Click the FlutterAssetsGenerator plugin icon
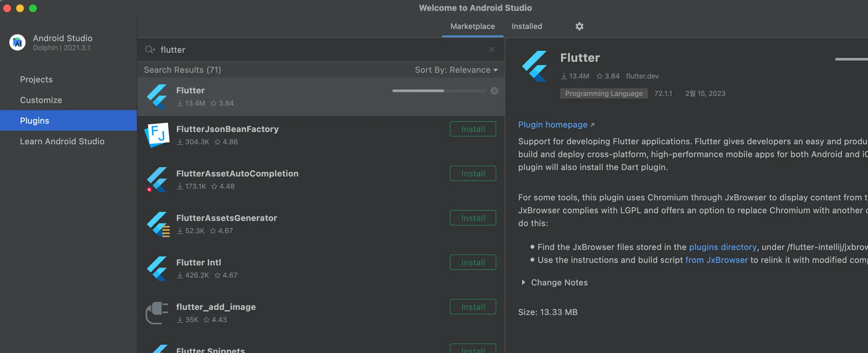Screen dimensions: 868x353 [x=158, y=224]
